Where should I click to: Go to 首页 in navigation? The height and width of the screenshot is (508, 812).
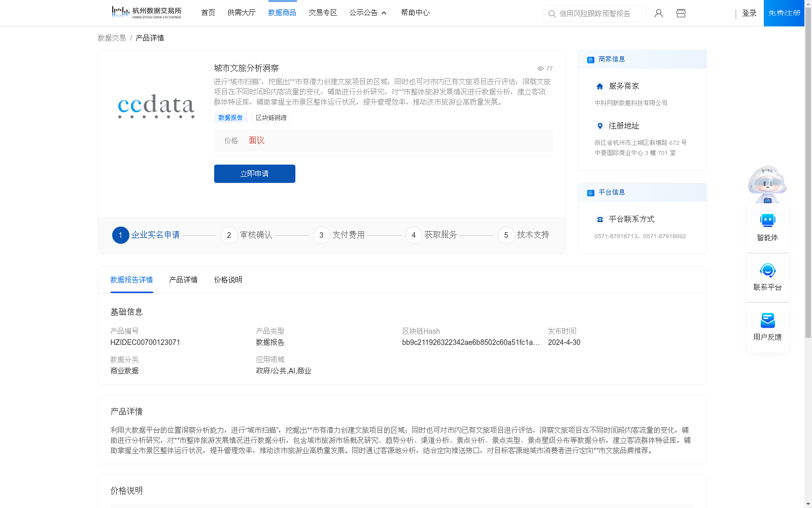(208, 13)
